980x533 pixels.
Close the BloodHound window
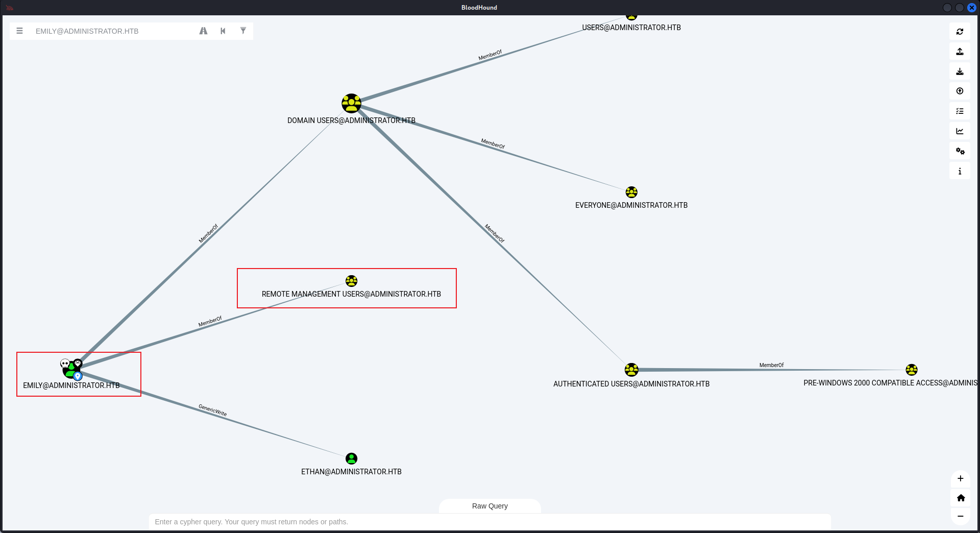(x=972, y=8)
